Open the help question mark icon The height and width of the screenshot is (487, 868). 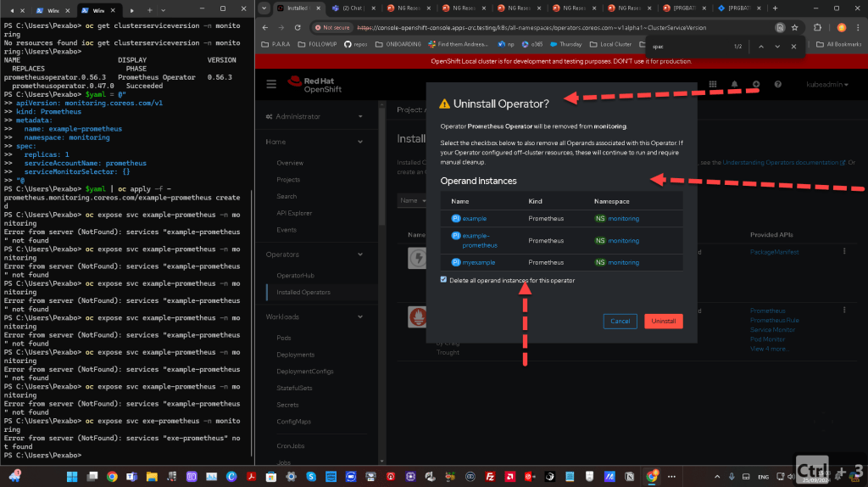tap(778, 84)
